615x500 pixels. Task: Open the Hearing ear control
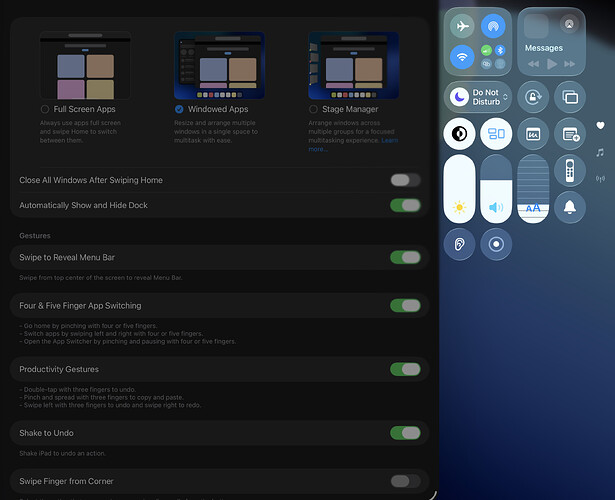pos(460,244)
